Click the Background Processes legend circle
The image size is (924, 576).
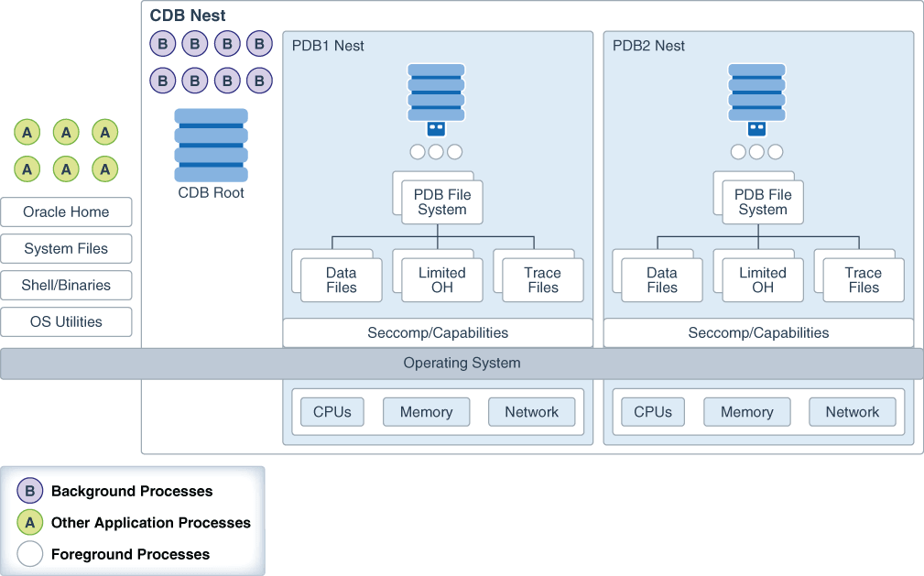[30, 491]
